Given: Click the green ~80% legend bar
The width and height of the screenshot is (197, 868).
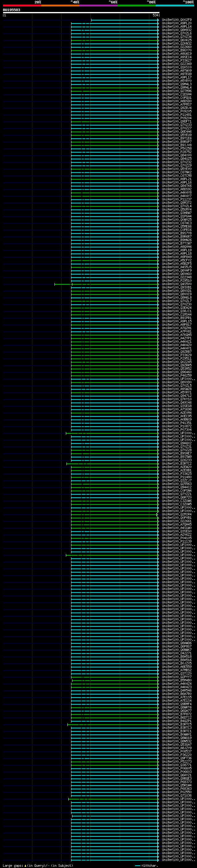Looking at the screenshot, I should click(137, 6).
